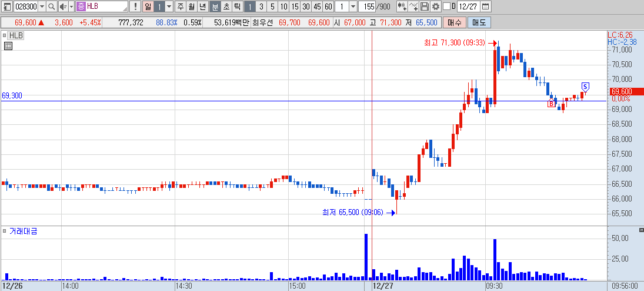Click the magnifier stock search icon

click(51, 6)
